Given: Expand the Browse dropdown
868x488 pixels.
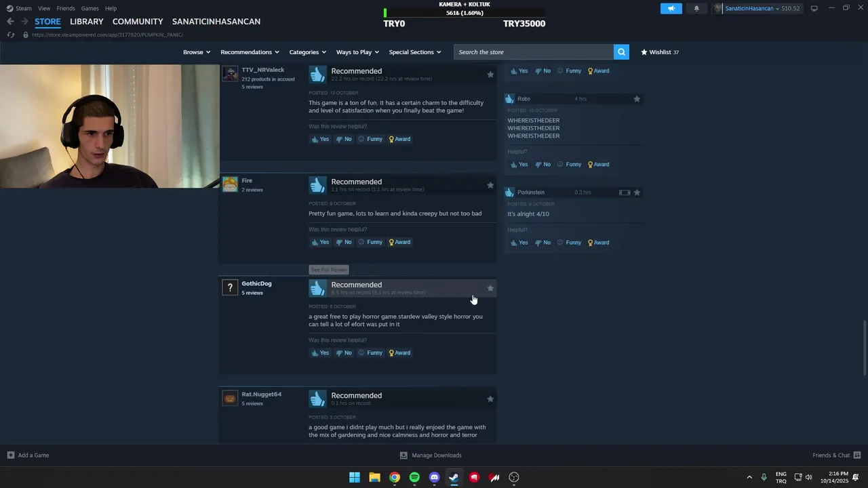Looking at the screenshot, I should (x=197, y=52).
